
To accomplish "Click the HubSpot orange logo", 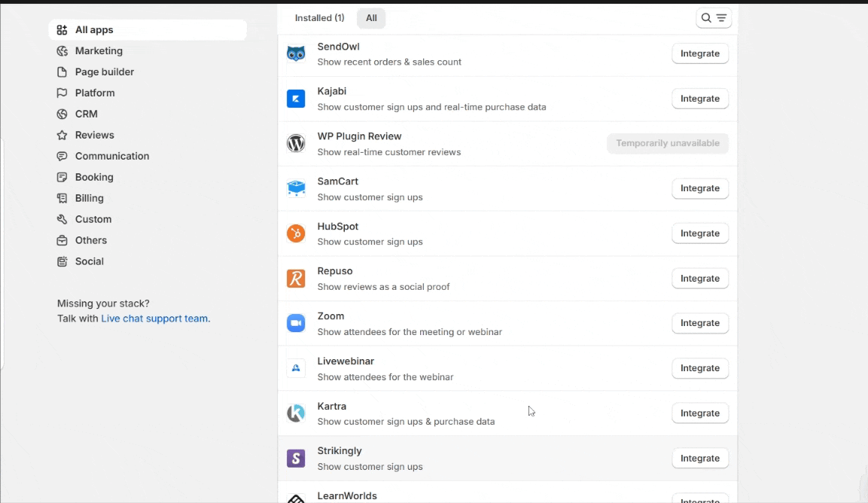I will click(296, 233).
